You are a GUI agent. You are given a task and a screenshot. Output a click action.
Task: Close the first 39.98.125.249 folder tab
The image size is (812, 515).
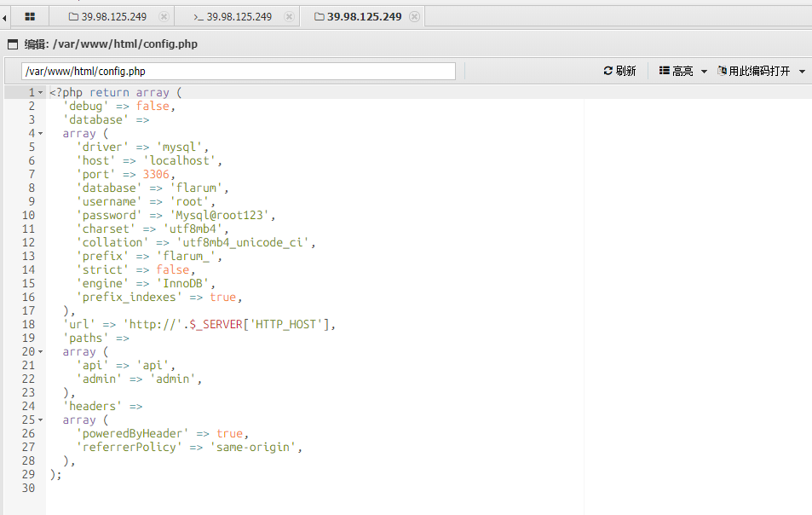pyautogui.click(x=164, y=16)
